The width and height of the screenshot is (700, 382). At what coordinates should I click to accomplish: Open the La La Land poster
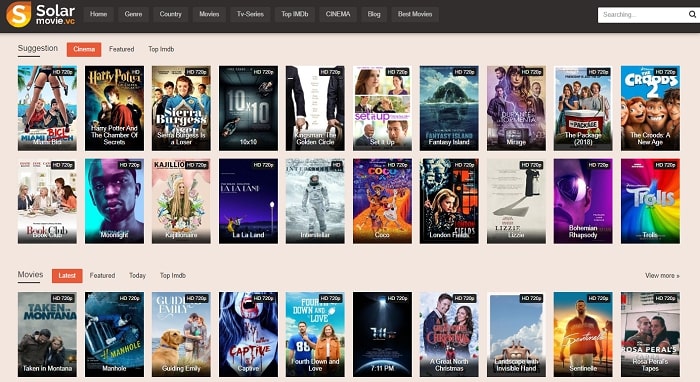248,201
